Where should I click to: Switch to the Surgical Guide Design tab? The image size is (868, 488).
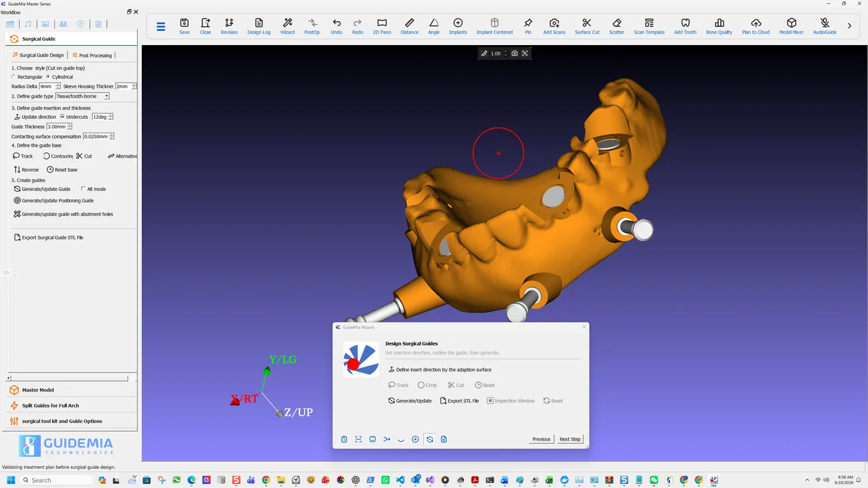click(x=38, y=56)
